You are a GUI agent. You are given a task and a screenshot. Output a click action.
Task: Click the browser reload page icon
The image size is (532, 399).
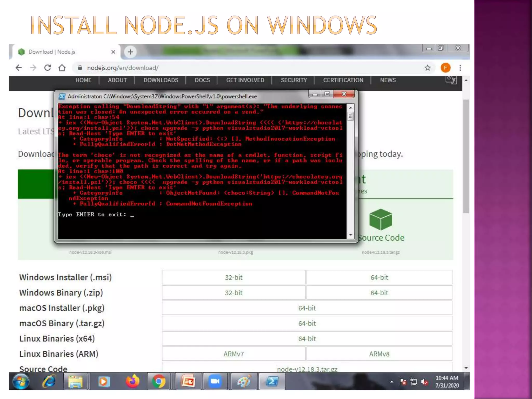pyautogui.click(x=48, y=68)
